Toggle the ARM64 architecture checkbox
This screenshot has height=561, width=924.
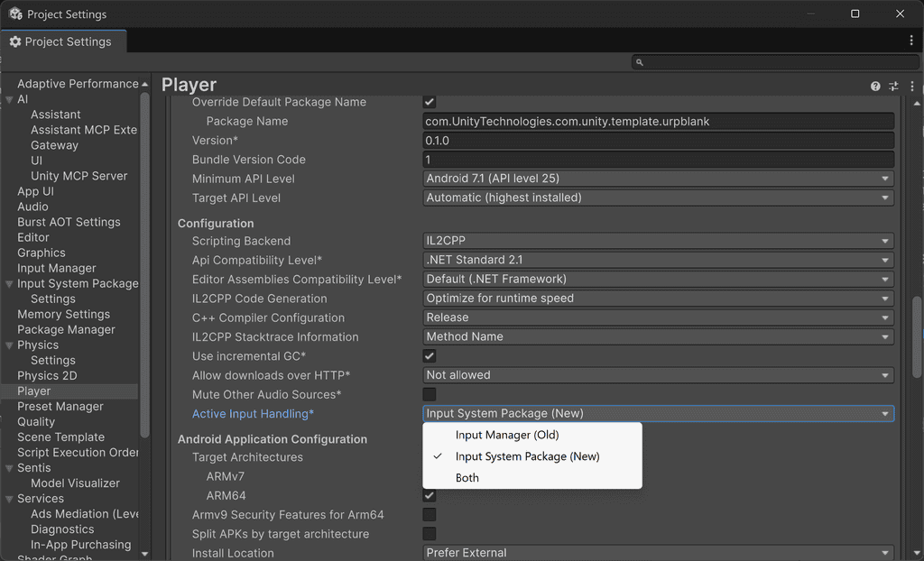coord(429,495)
